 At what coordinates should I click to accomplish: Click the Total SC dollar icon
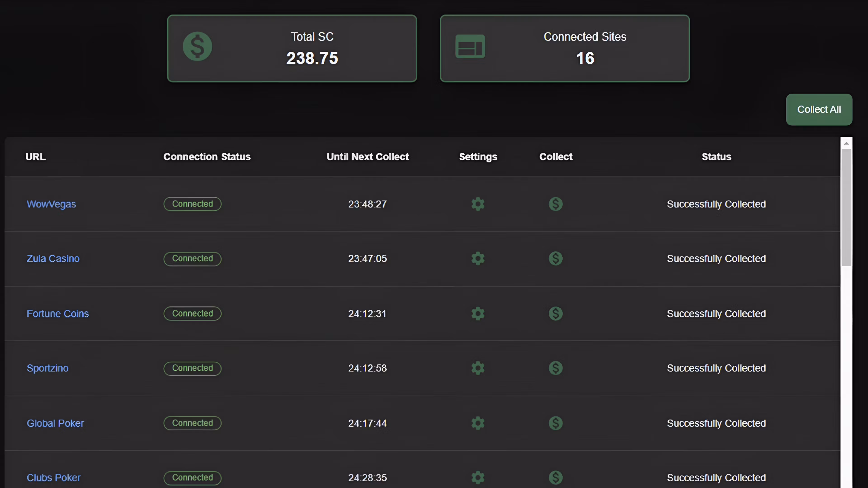click(x=198, y=47)
